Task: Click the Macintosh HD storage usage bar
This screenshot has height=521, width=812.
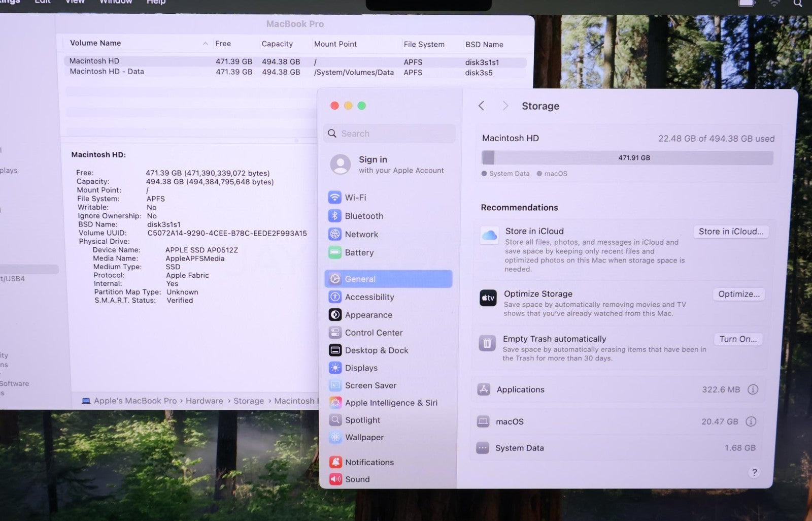Action: click(627, 158)
